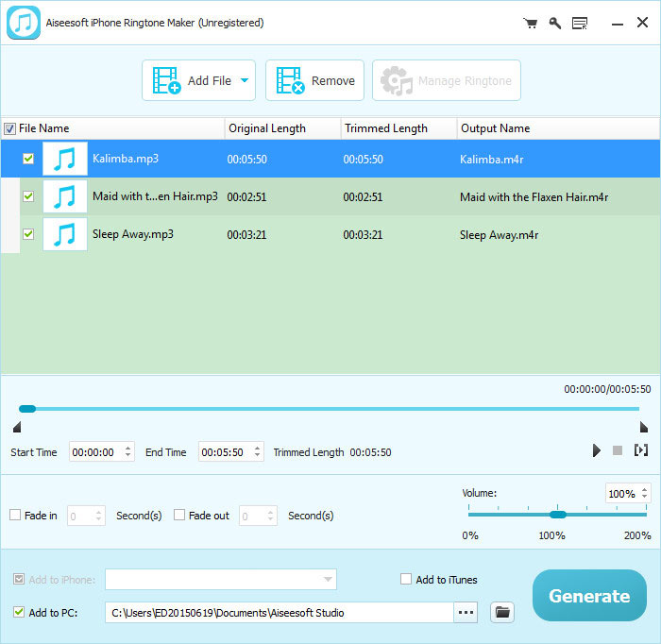Viewport: 661px width, 644px height.
Task: Stop audio playback
Action: coord(618,450)
